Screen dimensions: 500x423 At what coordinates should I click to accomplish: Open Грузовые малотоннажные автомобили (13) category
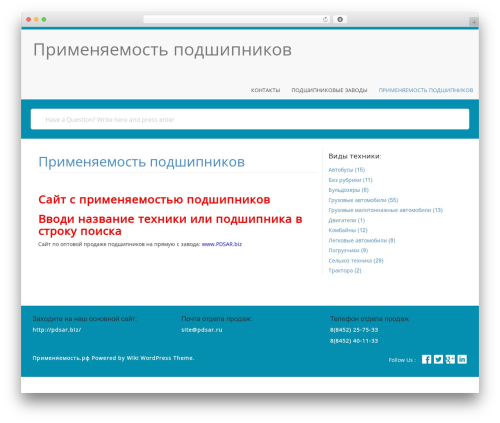coord(386,210)
